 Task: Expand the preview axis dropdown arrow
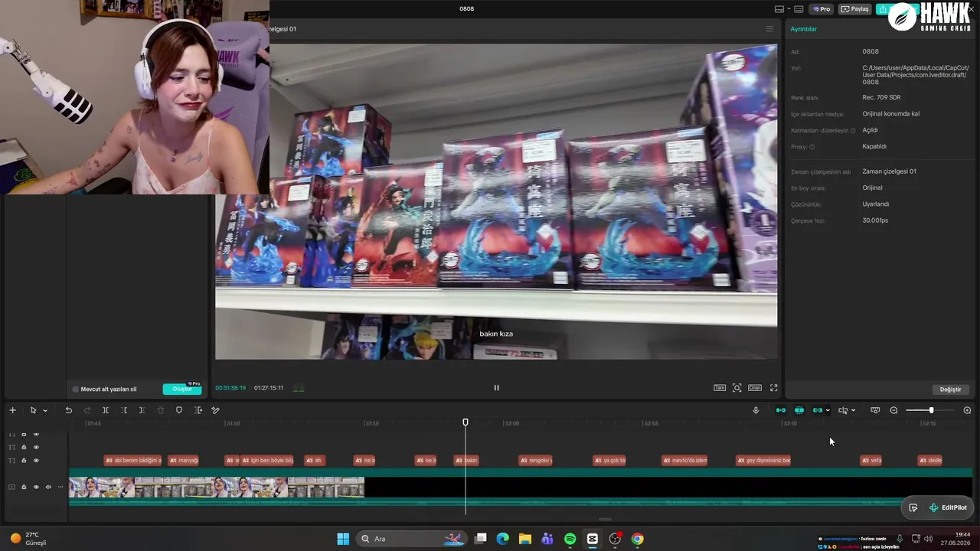point(853,410)
